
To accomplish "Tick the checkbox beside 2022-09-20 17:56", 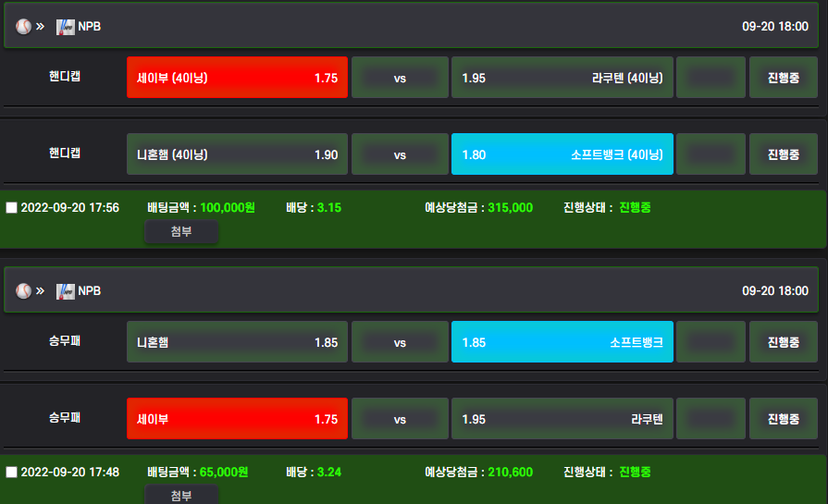I will [x=12, y=207].
